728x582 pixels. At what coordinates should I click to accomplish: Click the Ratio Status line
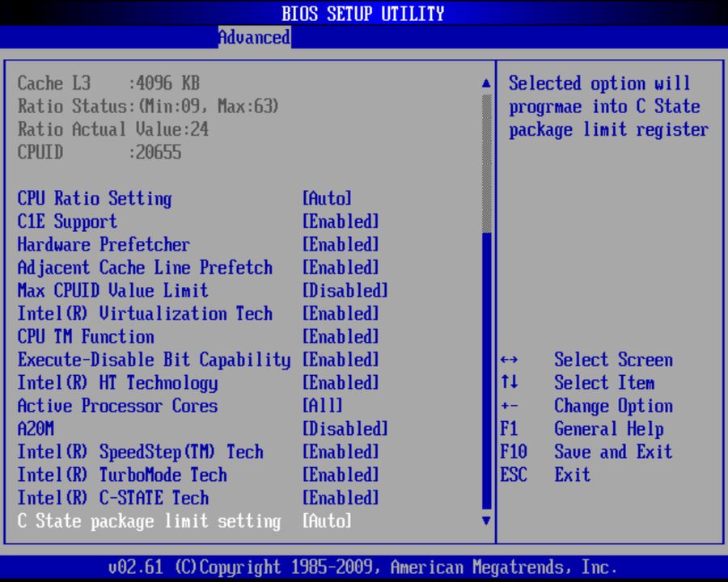(x=148, y=106)
